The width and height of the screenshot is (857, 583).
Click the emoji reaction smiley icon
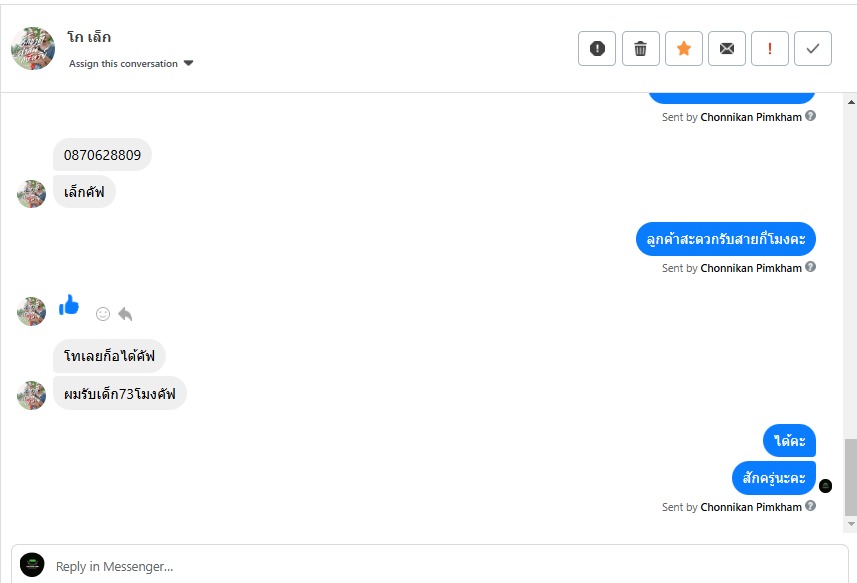tap(103, 314)
